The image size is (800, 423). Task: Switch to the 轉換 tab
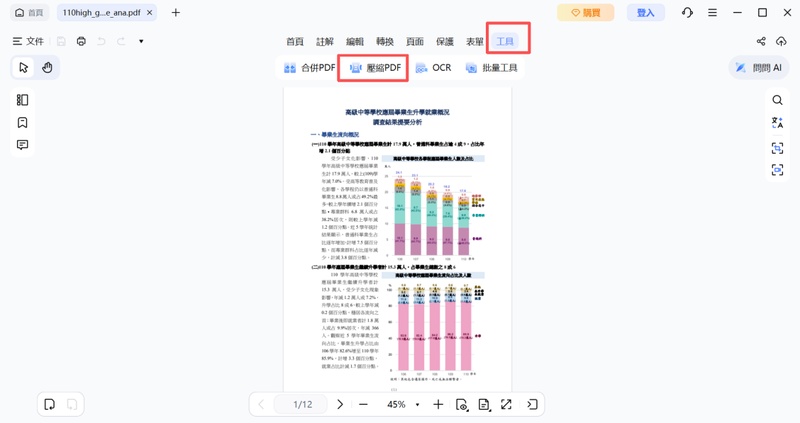385,41
